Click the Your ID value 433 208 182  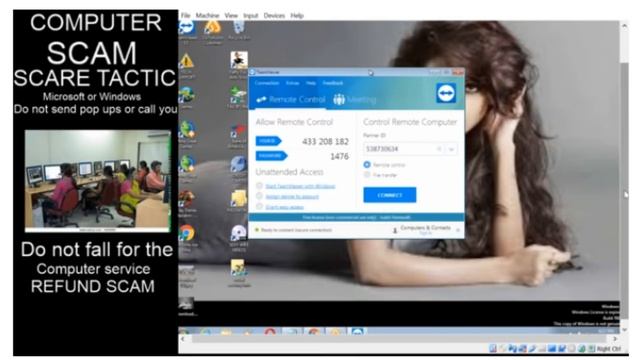[x=325, y=142]
